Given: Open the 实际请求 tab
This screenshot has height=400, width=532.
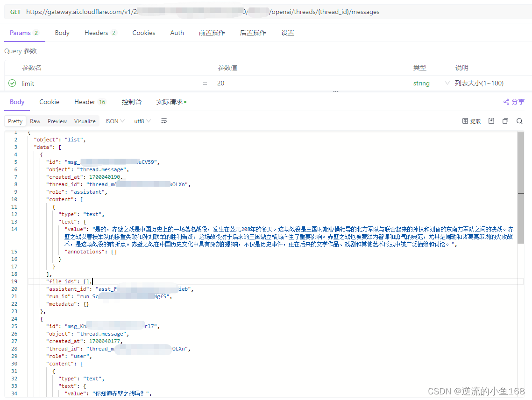Looking at the screenshot, I should pyautogui.click(x=171, y=102).
